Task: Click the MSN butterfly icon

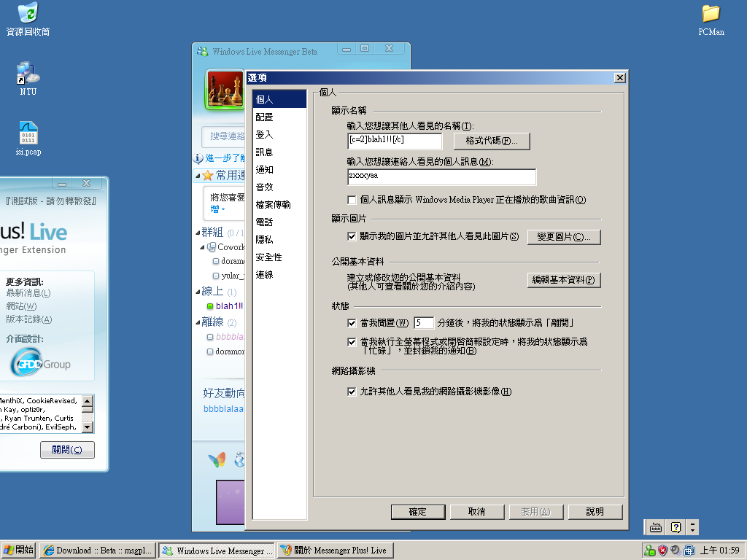Action: click(x=217, y=460)
